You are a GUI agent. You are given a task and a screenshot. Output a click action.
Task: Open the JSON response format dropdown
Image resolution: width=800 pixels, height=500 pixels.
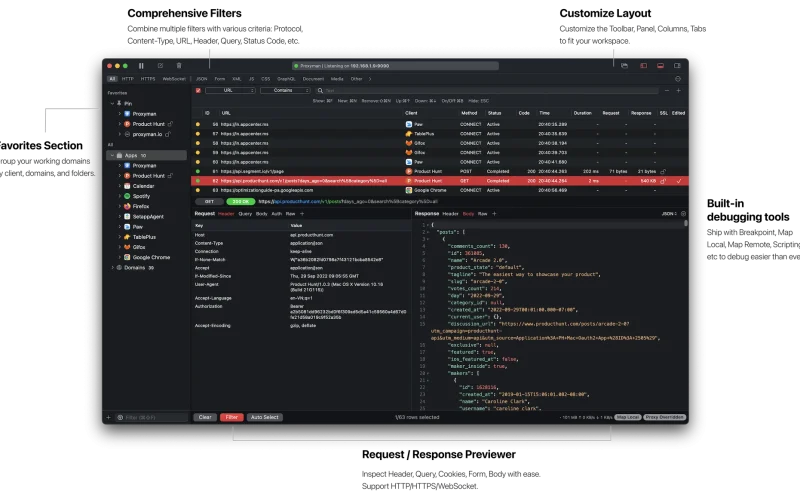tap(669, 214)
